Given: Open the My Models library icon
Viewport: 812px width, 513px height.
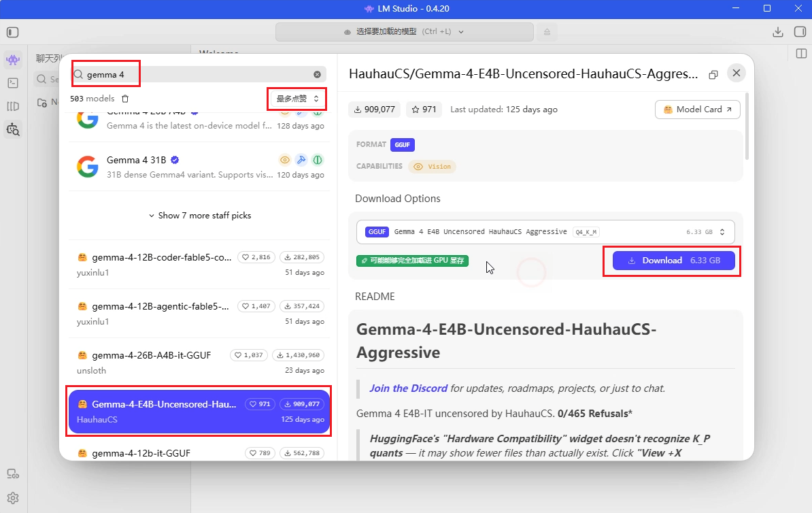Looking at the screenshot, I should (x=13, y=106).
